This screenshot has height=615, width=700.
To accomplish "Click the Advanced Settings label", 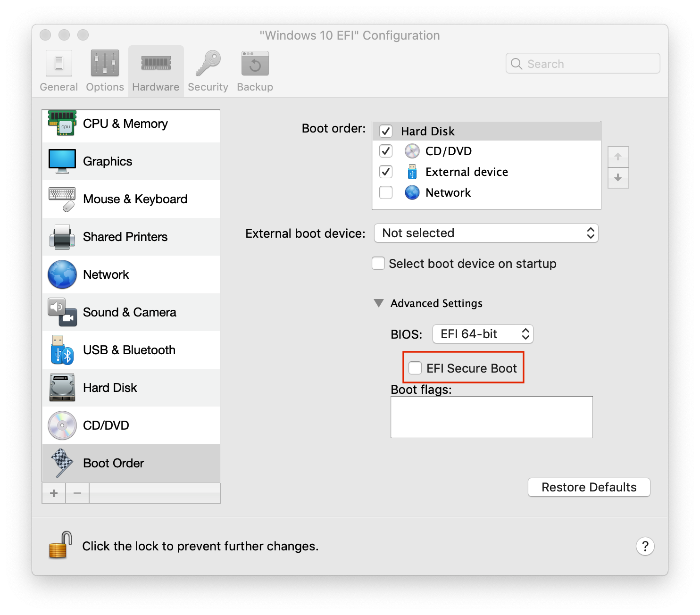I will pos(436,303).
